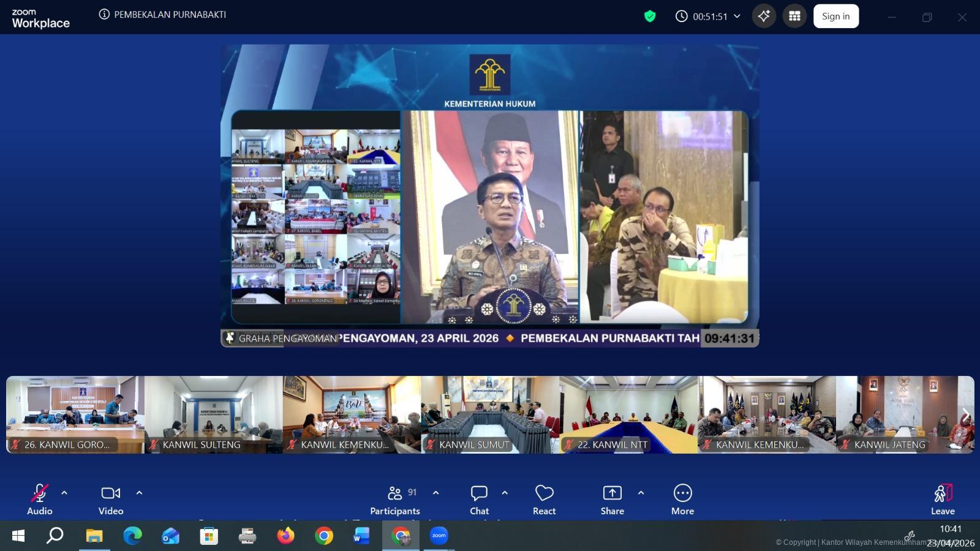Open the AI Companion sparkle icon
This screenshot has height=551, width=980.
coord(764,17)
